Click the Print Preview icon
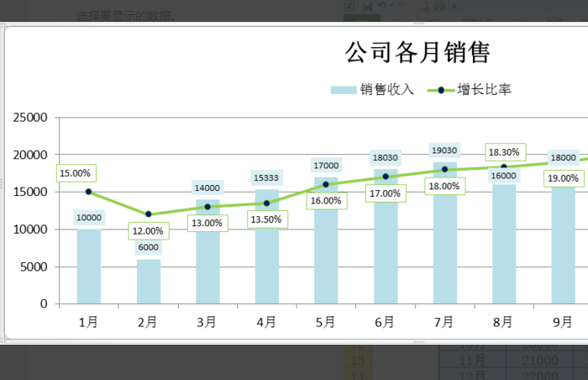The image size is (588, 380). (x=425, y=6)
